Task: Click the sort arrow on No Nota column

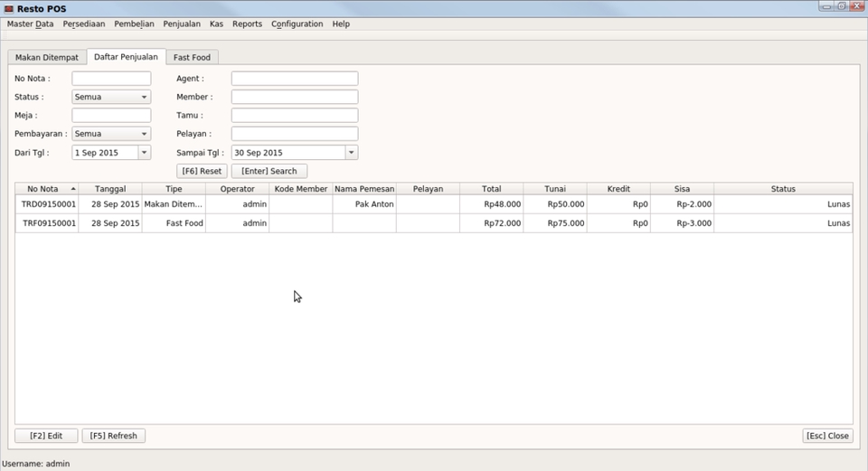Action: [x=73, y=189]
